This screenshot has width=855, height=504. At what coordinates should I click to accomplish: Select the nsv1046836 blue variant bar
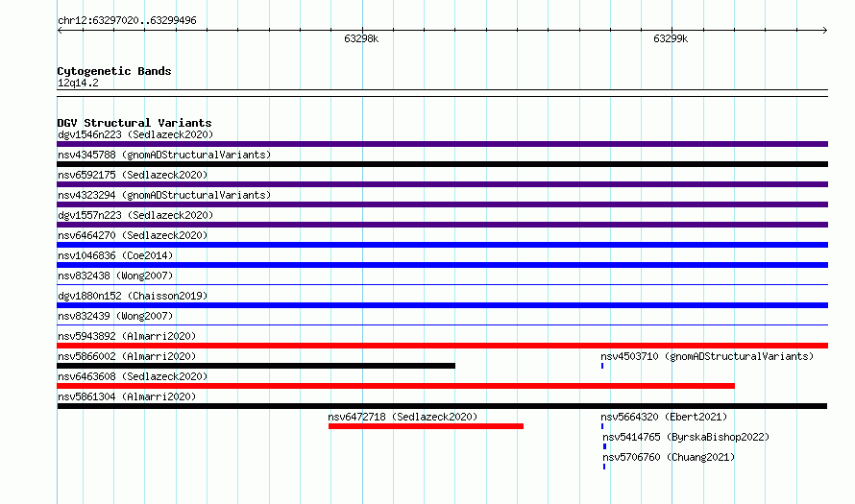point(442,265)
